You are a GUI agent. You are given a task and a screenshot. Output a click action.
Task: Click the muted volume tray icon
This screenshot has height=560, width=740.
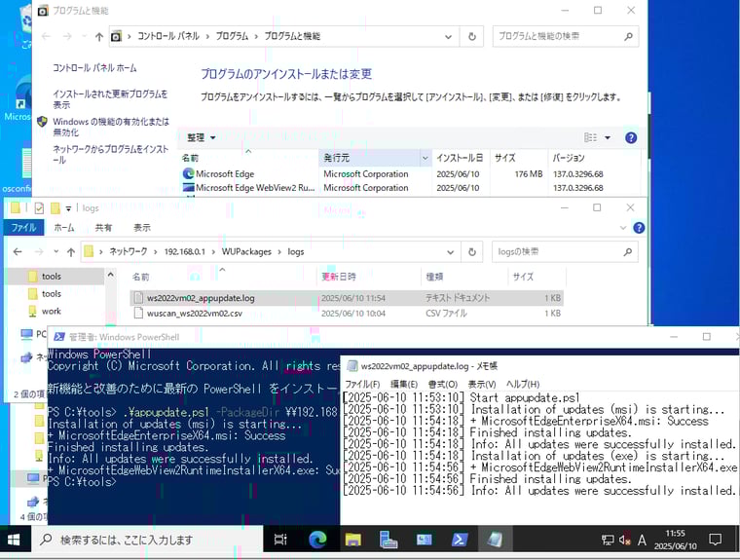click(624, 540)
